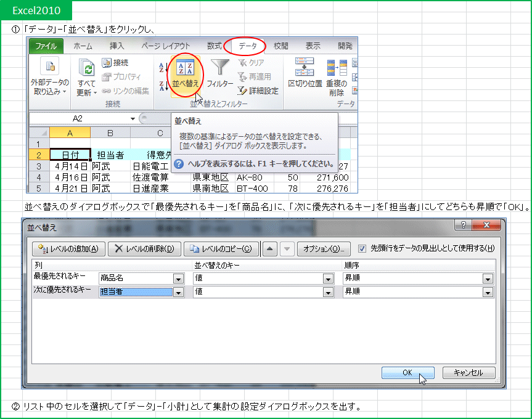Open 詳細設定 advanced filter

(x=258, y=91)
